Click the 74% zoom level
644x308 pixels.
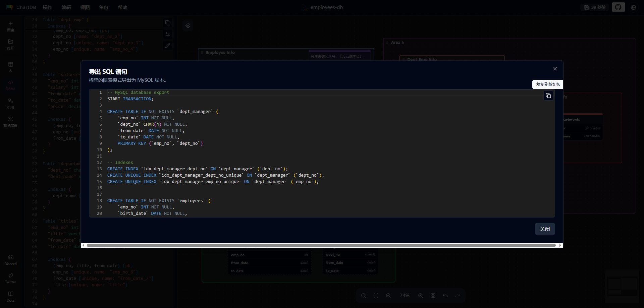(405, 296)
